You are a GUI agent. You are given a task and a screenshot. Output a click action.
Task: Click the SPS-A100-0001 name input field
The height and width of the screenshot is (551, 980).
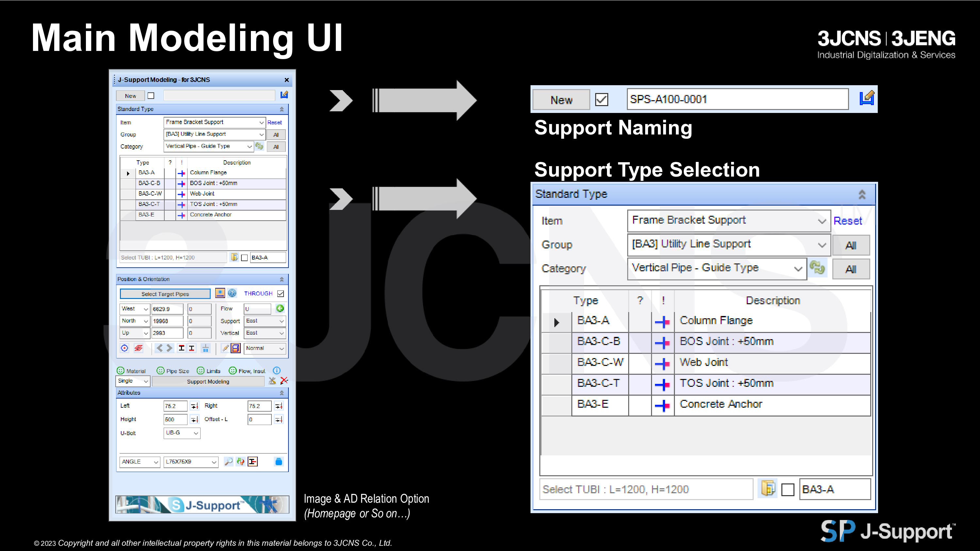click(738, 99)
